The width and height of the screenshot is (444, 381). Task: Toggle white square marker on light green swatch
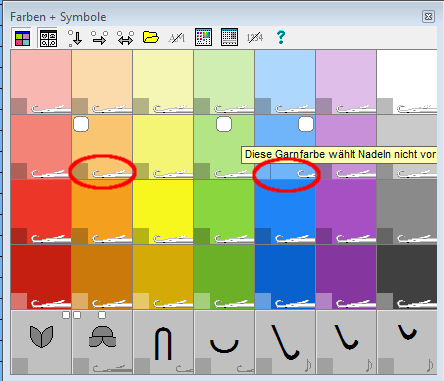pos(224,124)
